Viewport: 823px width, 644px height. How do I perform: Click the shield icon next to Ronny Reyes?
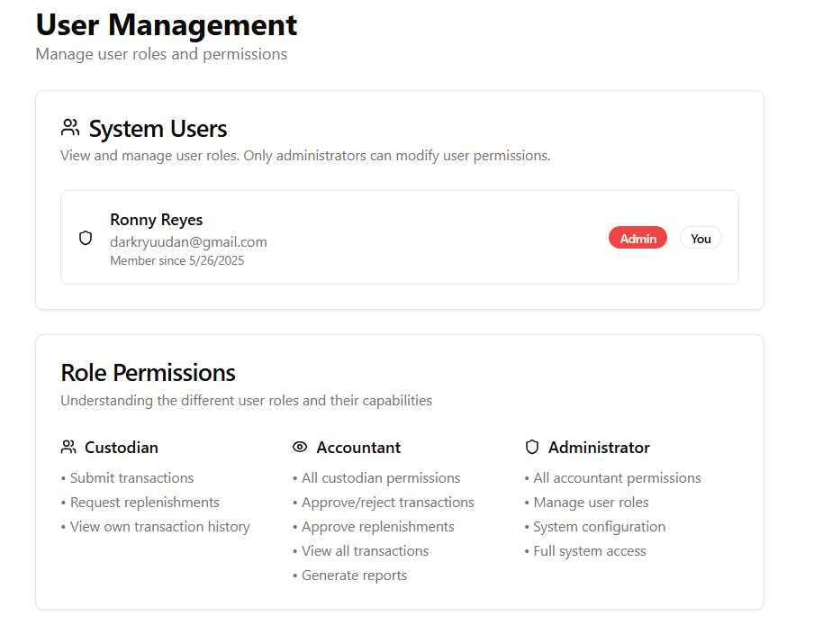click(x=86, y=238)
